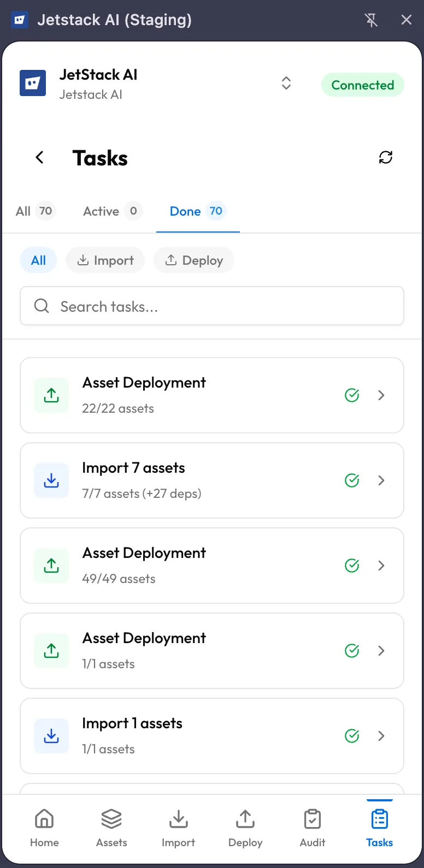Close the Jetstack AI panel
Viewport: 424px width, 868px height.
407,20
